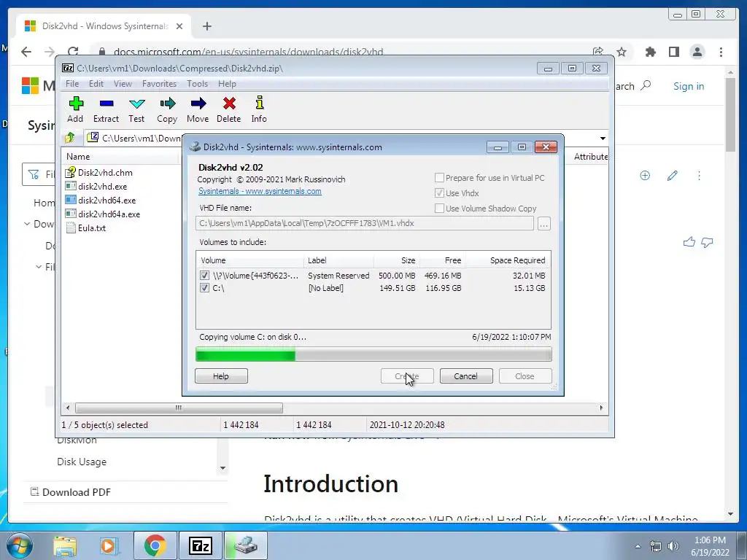Close the Disk2vhd Chrome tab
The image size is (747, 560).
[179, 26]
